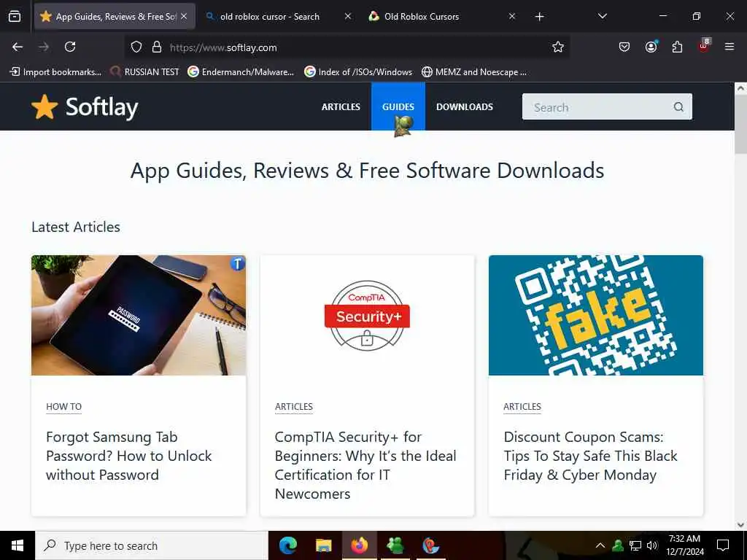
Task: Click the address bar URL
Action: coord(223,47)
